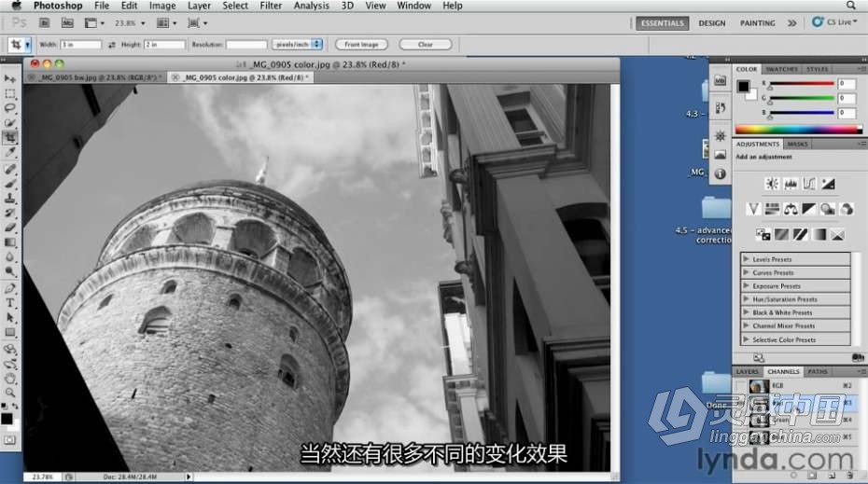Select the Lasso tool
868x484 pixels.
(10, 108)
